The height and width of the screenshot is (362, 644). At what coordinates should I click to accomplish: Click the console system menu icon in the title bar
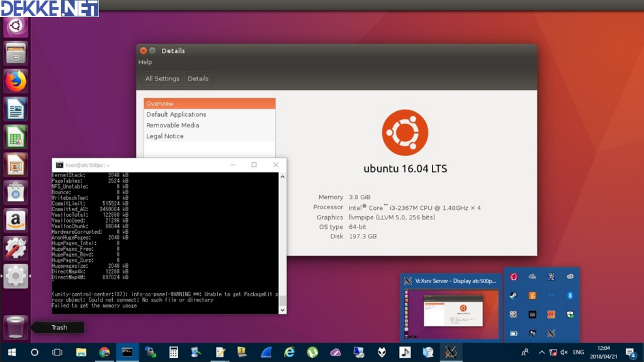[59, 165]
